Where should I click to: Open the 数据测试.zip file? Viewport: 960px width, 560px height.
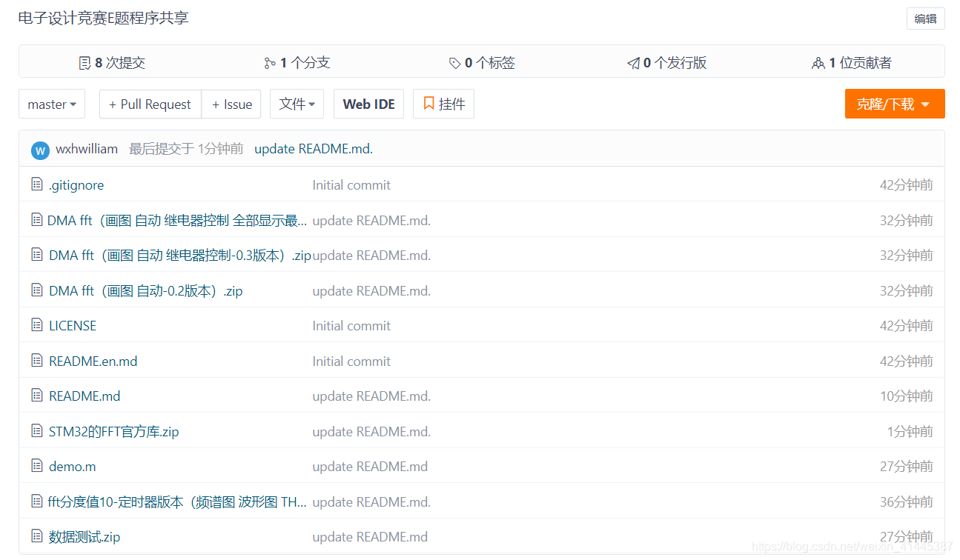85,537
